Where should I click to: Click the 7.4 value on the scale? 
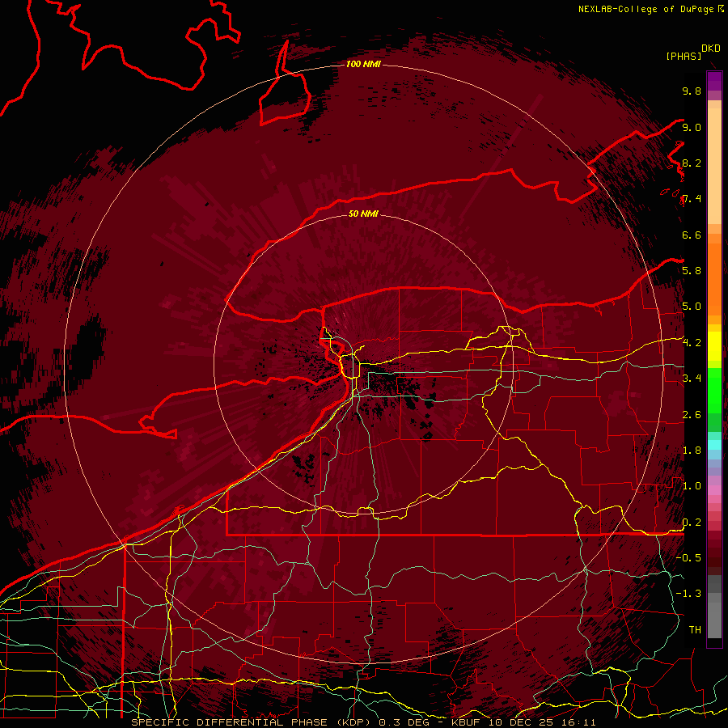tap(692, 199)
